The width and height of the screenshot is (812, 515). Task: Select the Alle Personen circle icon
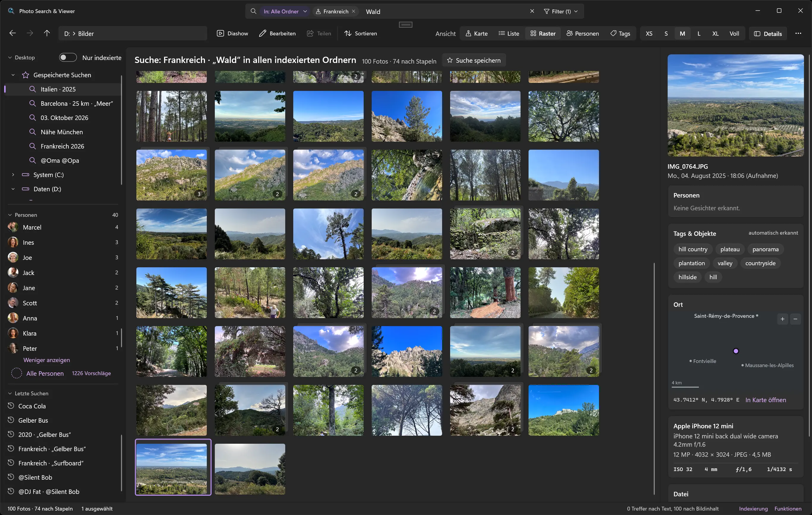click(17, 373)
